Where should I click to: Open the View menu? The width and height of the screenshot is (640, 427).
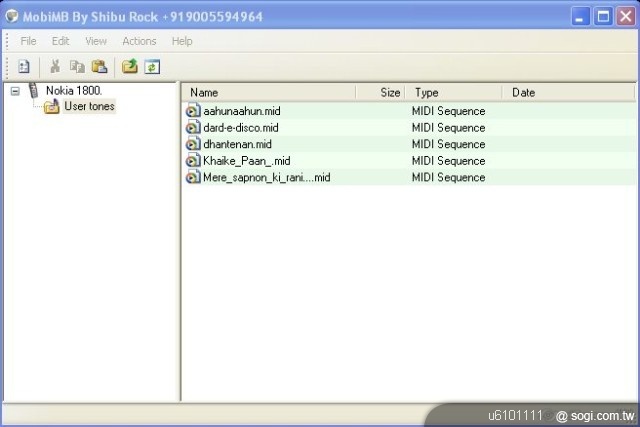tap(96, 41)
